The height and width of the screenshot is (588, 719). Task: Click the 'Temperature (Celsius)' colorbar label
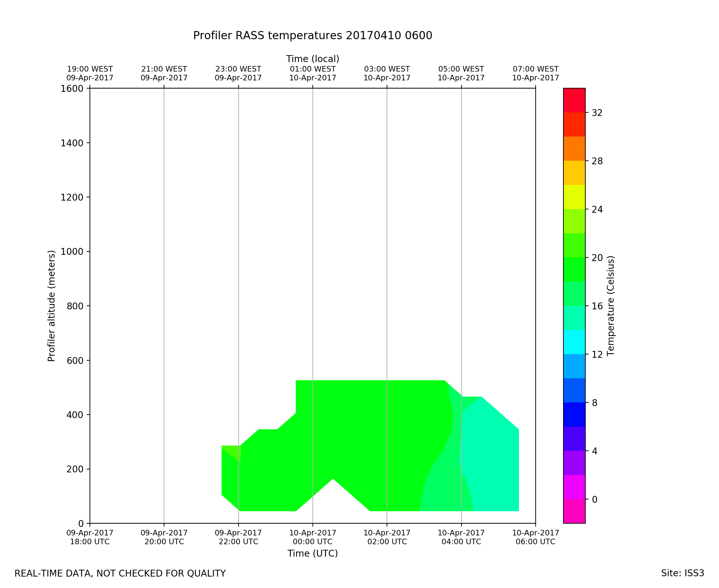(610, 306)
